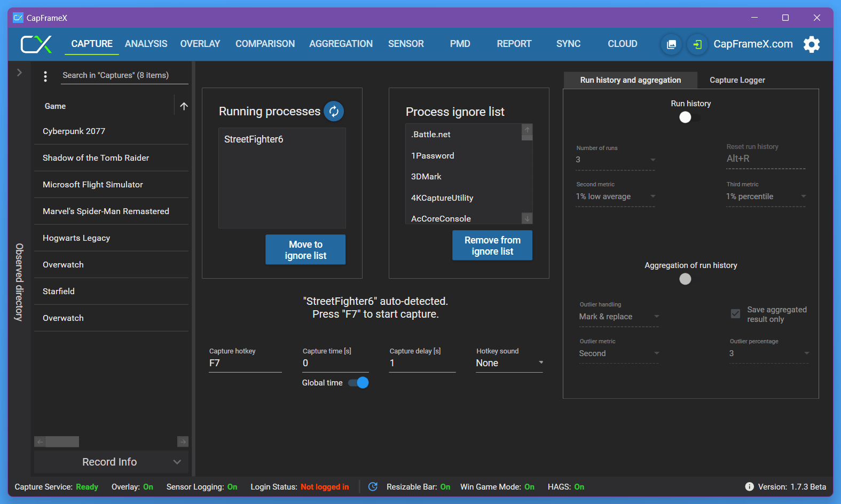Click the ignore list scrollbar thumb
841x504 pixels.
tap(527, 137)
